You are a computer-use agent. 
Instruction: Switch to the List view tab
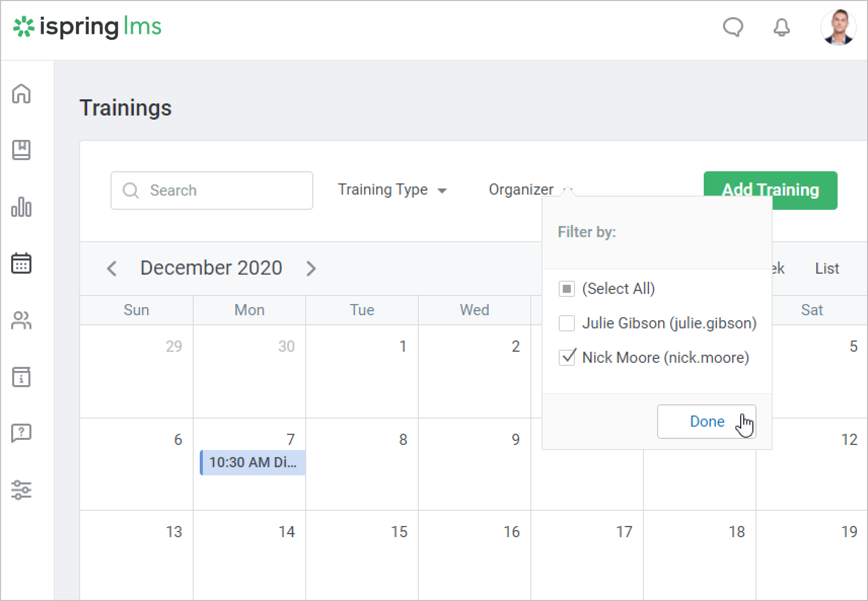point(827,269)
